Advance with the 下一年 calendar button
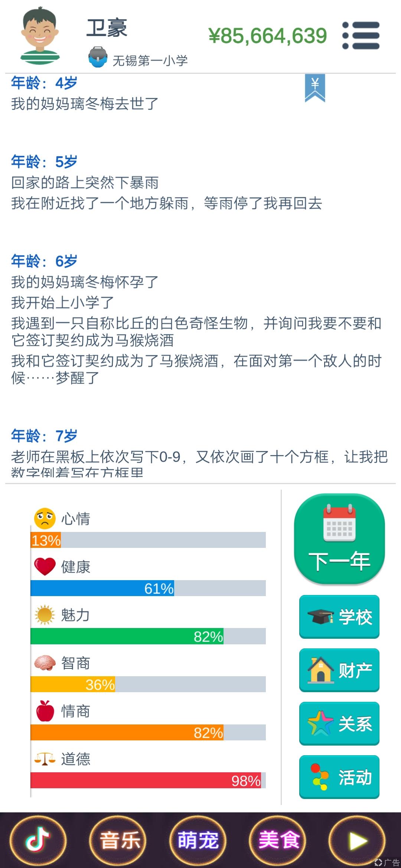Screen dimensions: 401x868 339,539
